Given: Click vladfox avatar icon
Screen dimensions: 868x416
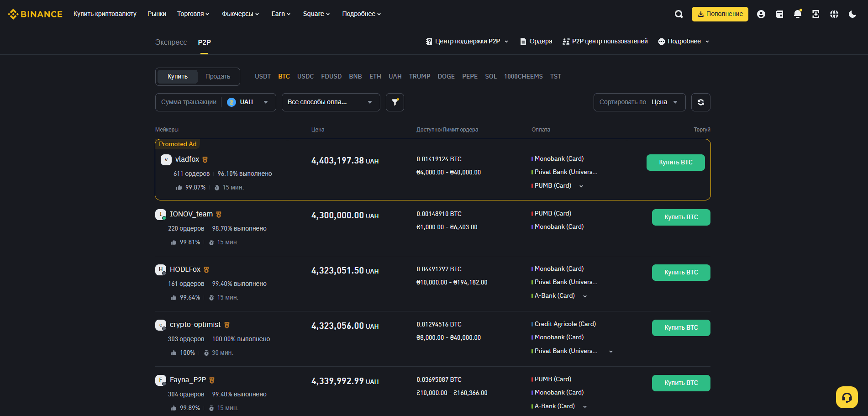Looking at the screenshot, I should [x=166, y=160].
